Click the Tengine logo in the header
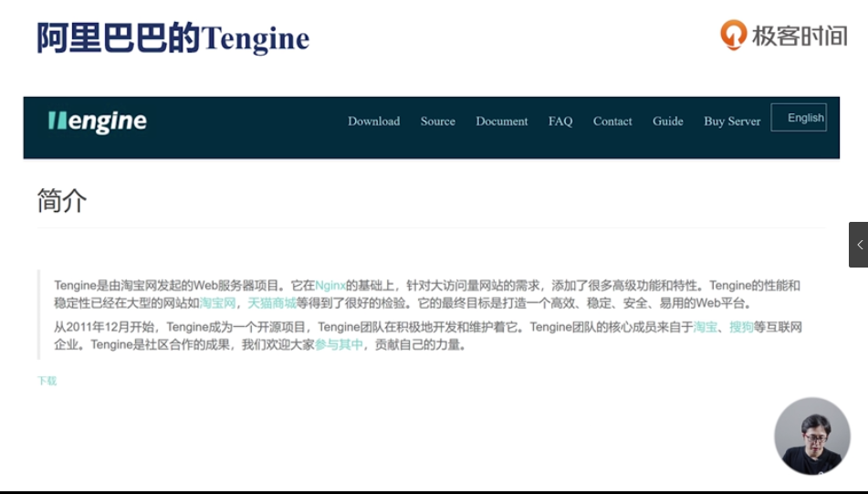 [x=98, y=121]
